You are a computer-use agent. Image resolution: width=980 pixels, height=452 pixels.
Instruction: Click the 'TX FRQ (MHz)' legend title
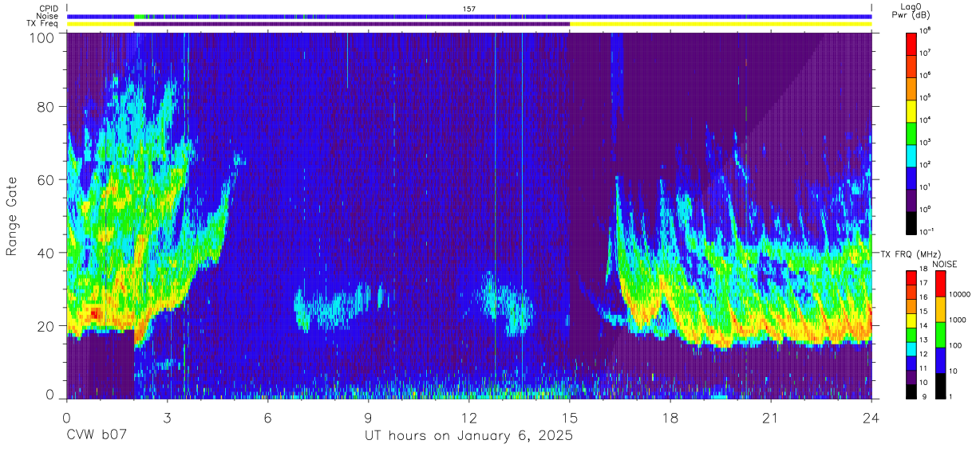click(x=909, y=254)
